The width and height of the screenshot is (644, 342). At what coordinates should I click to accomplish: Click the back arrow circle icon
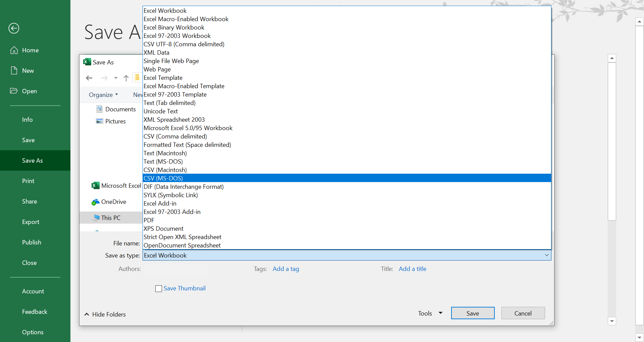pos(14,28)
